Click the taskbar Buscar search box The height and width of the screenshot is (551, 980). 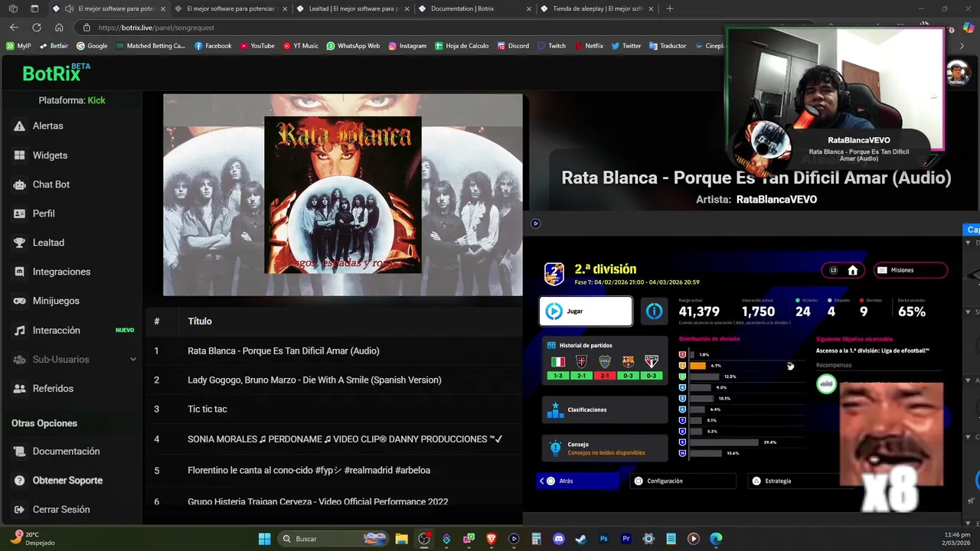[x=333, y=539]
